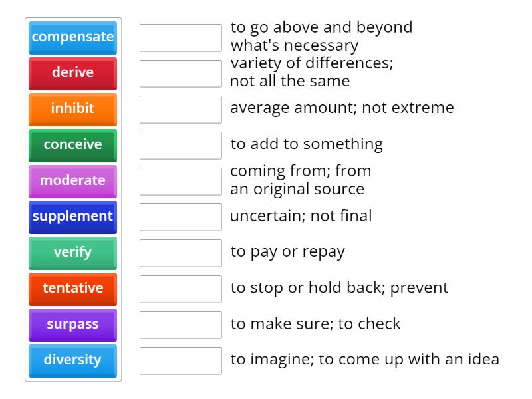Click the orange-red 'tentative' tile
Image resolution: width=532 pixels, height=399 pixels.
(x=72, y=289)
